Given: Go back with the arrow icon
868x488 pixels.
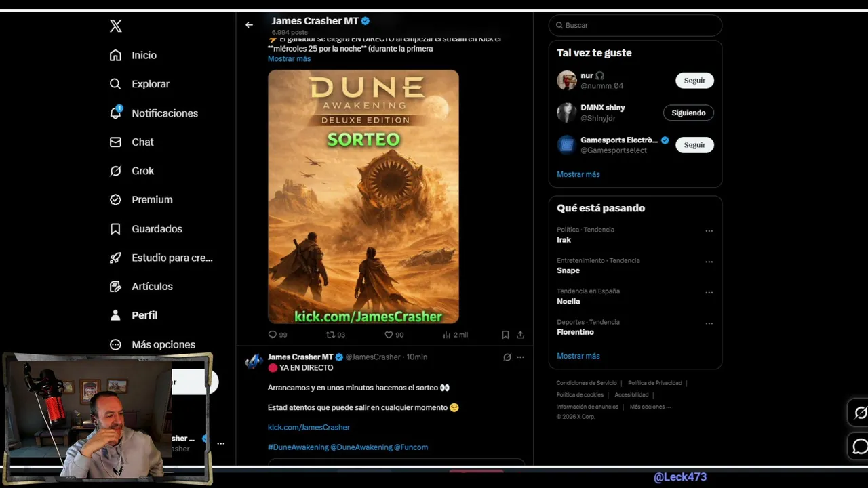Looking at the screenshot, I should (x=249, y=24).
